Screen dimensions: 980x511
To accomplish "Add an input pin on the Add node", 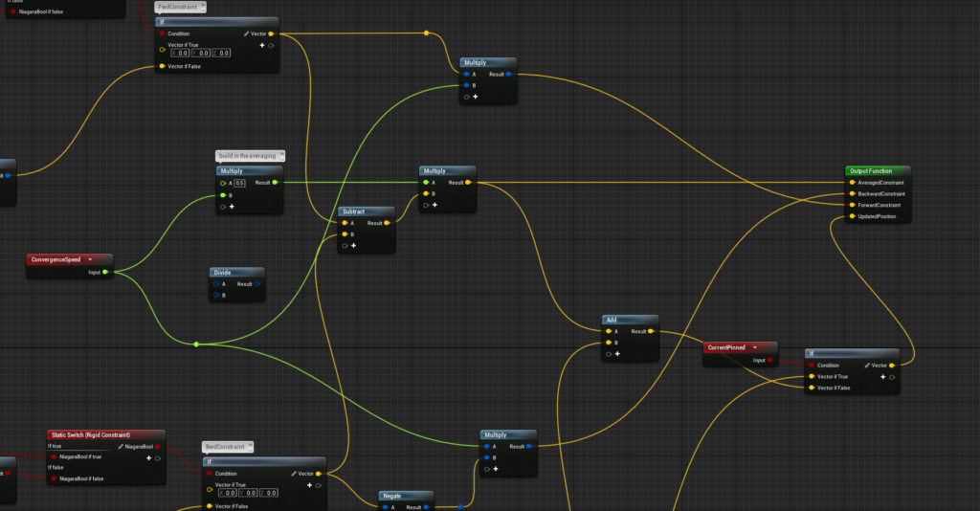I will (x=617, y=354).
